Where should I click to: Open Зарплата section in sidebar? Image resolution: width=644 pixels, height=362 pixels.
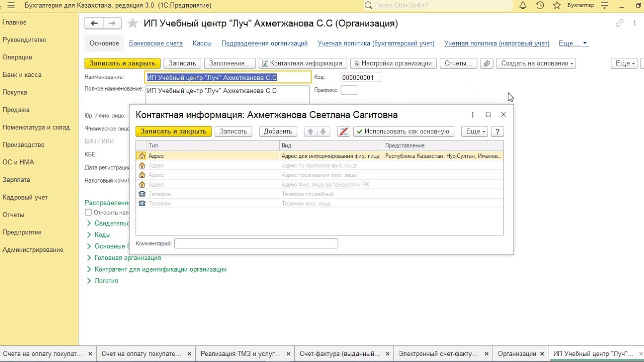tap(16, 179)
